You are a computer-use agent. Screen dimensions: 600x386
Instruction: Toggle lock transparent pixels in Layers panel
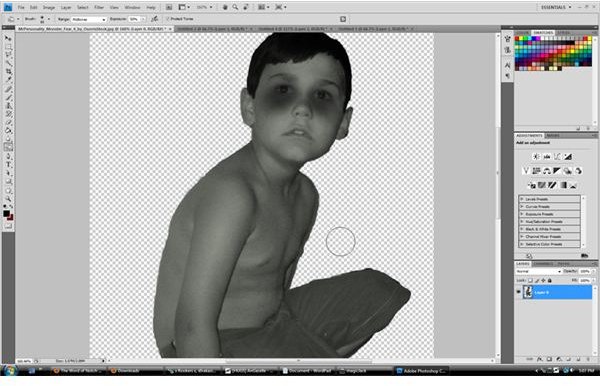point(530,280)
